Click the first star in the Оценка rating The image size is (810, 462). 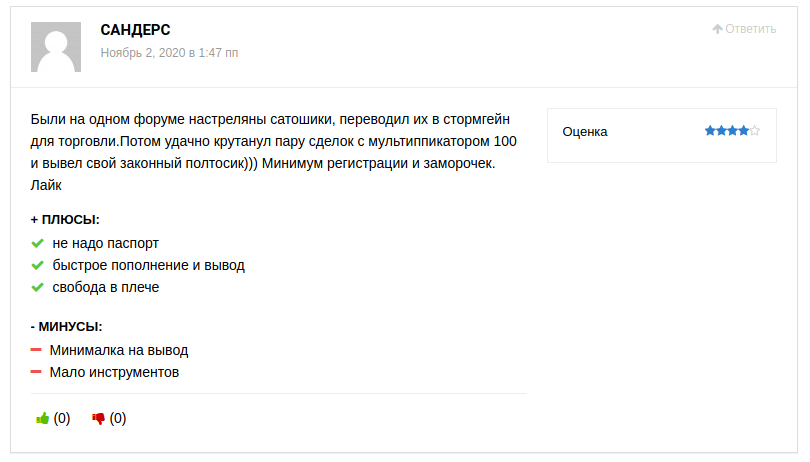click(x=709, y=131)
